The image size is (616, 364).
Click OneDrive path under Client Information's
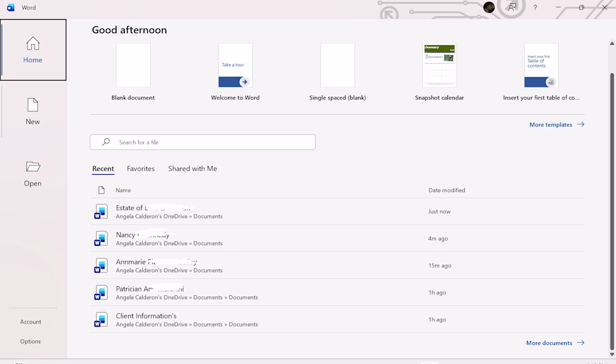tap(187, 324)
